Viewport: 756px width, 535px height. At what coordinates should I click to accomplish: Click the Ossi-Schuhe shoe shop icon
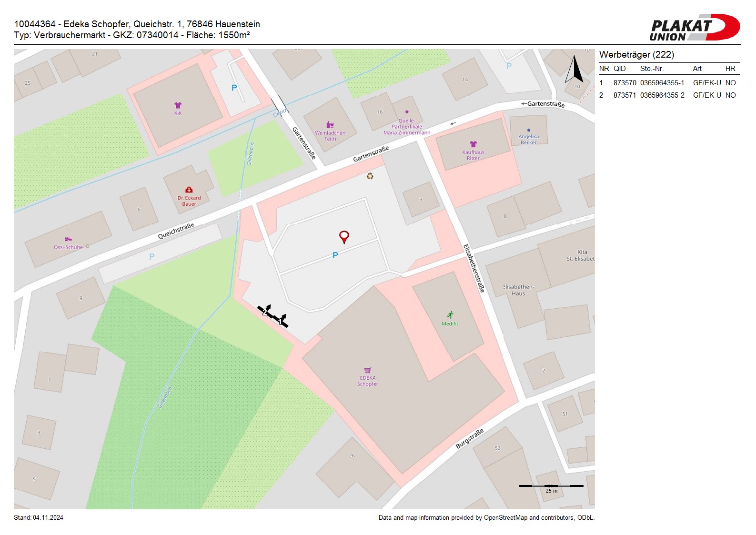(x=68, y=239)
